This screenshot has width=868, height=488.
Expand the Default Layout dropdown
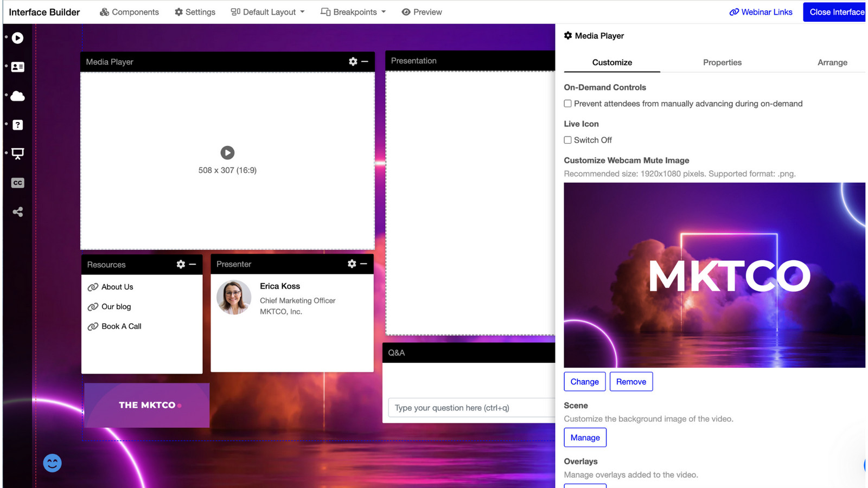click(268, 12)
